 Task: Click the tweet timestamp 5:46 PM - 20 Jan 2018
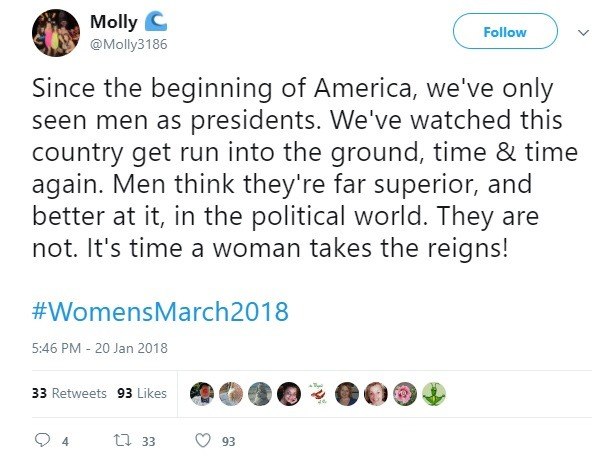point(100,348)
